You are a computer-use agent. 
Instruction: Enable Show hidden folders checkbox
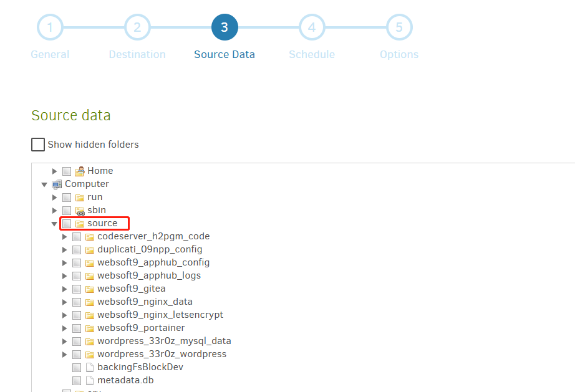[38, 145]
